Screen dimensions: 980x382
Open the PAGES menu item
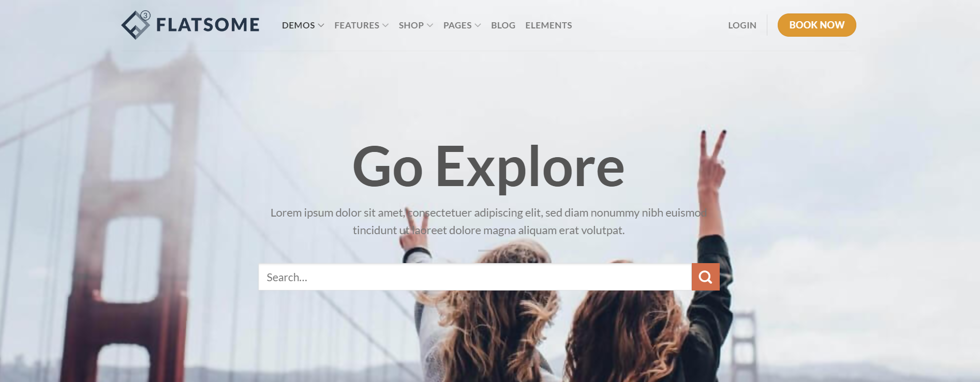point(457,25)
